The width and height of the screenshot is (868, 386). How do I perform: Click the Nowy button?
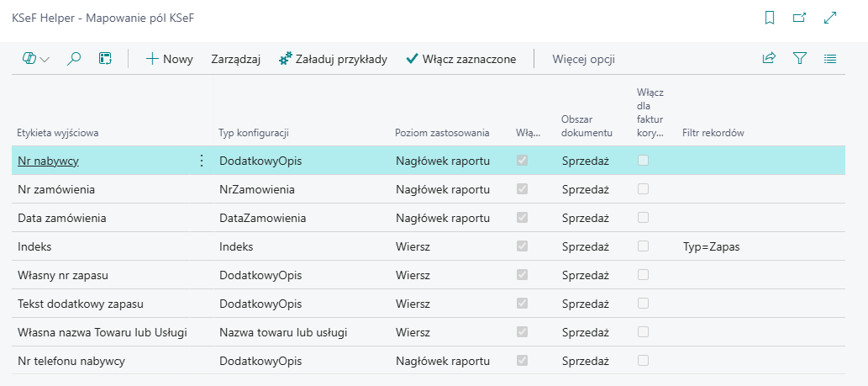pos(170,59)
